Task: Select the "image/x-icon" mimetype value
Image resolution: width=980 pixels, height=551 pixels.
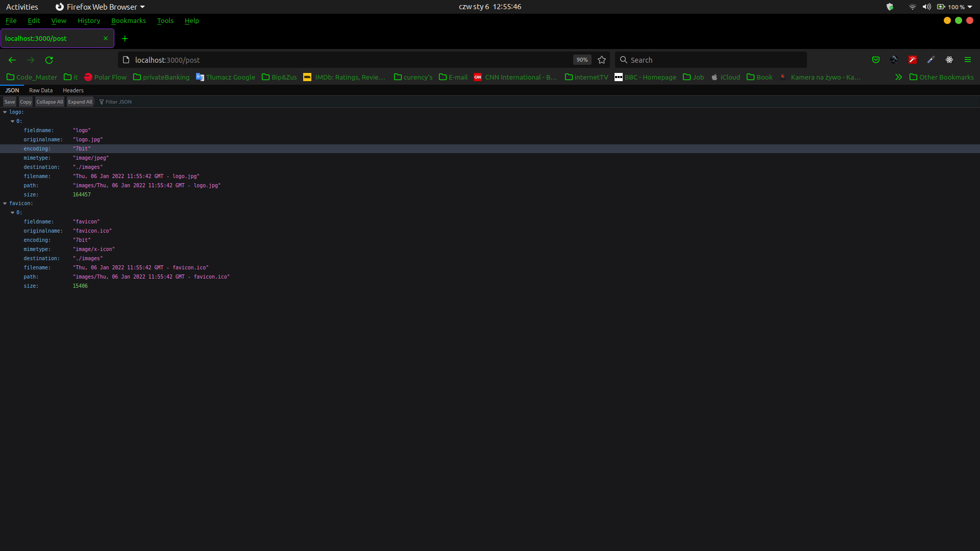Action: point(94,249)
